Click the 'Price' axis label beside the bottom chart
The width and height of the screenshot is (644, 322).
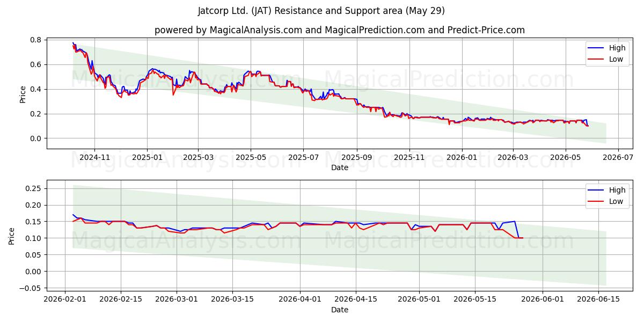coord(12,236)
